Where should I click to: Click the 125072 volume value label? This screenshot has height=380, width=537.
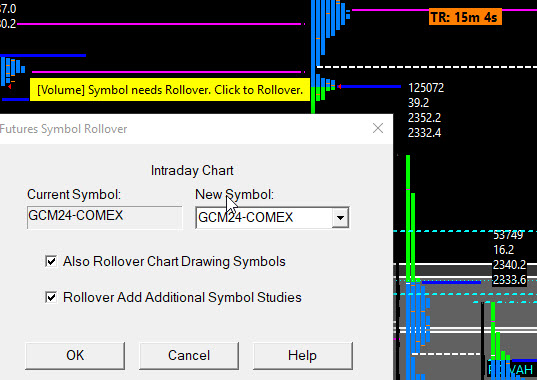tap(426, 88)
